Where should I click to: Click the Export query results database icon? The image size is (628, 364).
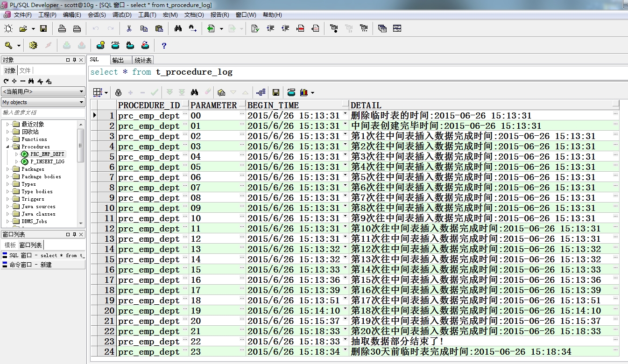pos(291,92)
